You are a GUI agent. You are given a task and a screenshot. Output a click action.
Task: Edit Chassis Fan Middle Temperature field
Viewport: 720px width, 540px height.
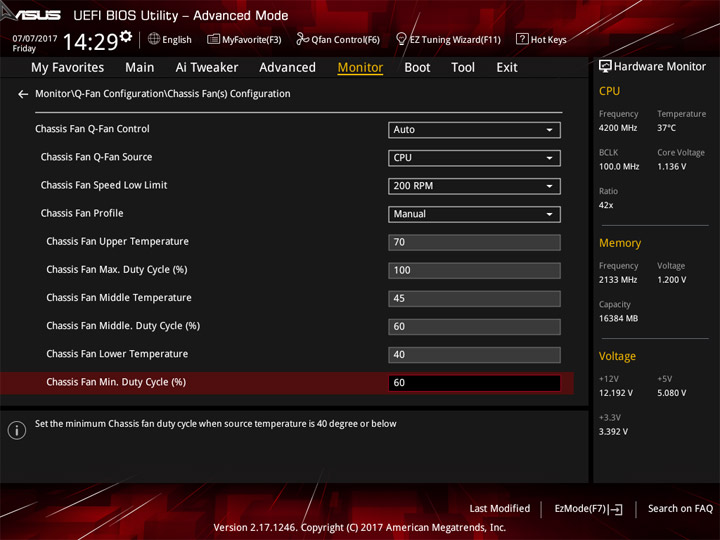coord(474,298)
